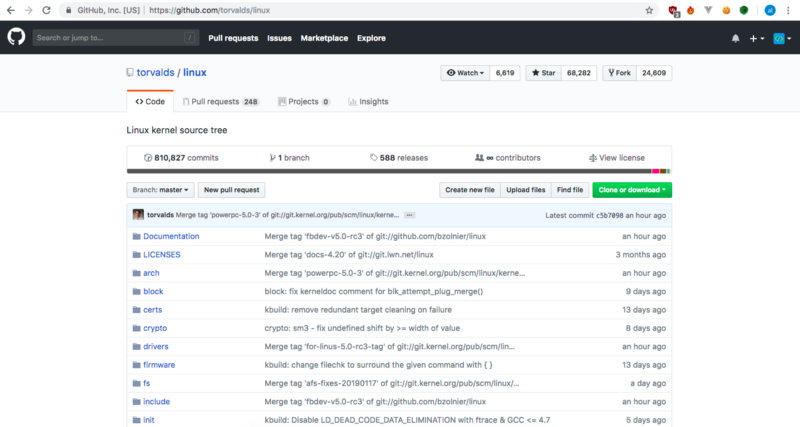Click the flame extension icon
The height and width of the screenshot is (427, 800).
click(691, 10)
